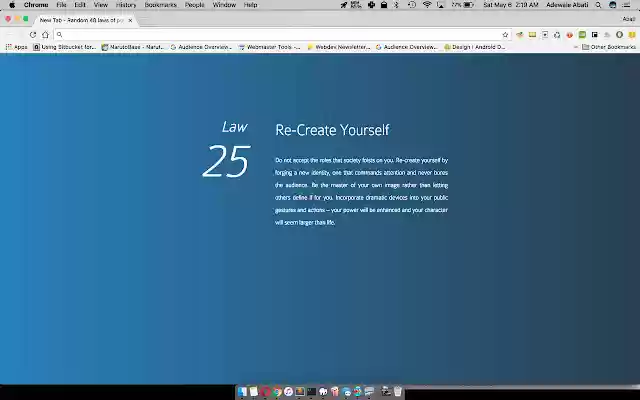This screenshot has height=400, width=640.
Task: Click the circular recycle-arrows extension icon
Action: [x=557, y=35]
